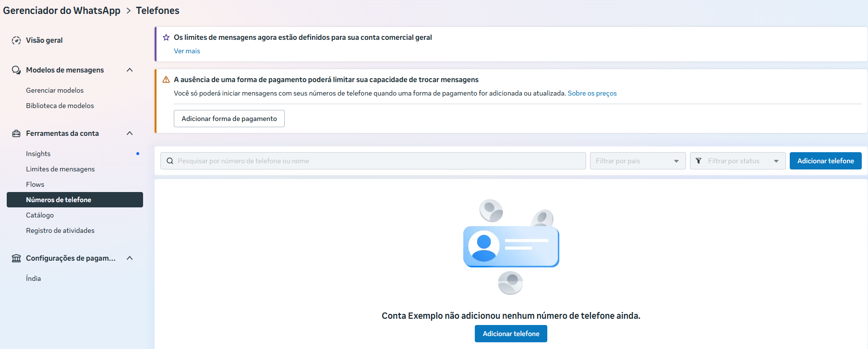Open Visão geral page
Image resolution: width=868 pixels, height=349 pixels.
coord(44,40)
